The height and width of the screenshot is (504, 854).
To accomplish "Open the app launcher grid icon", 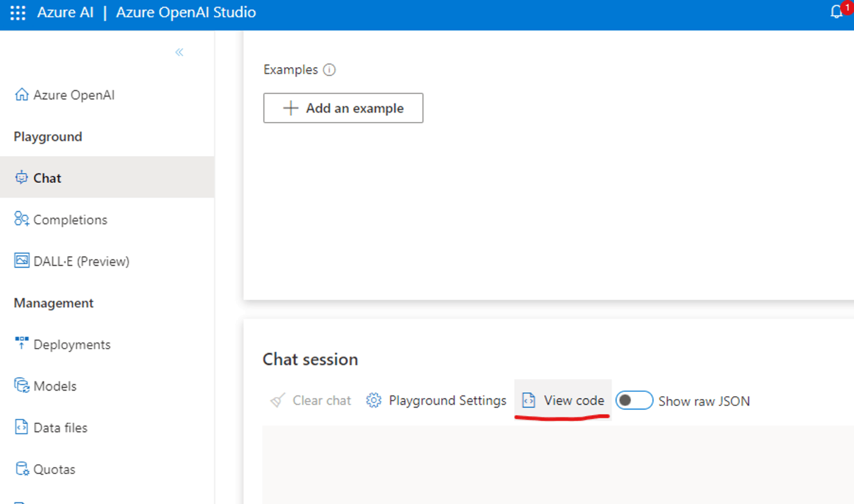I will (x=18, y=13).
